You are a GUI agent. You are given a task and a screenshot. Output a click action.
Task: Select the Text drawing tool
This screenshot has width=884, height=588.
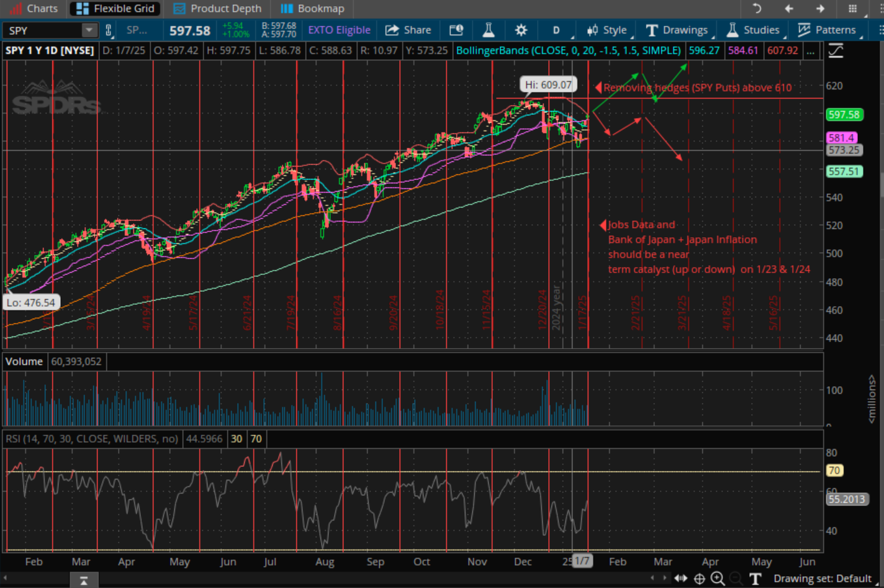pos(755,578)
